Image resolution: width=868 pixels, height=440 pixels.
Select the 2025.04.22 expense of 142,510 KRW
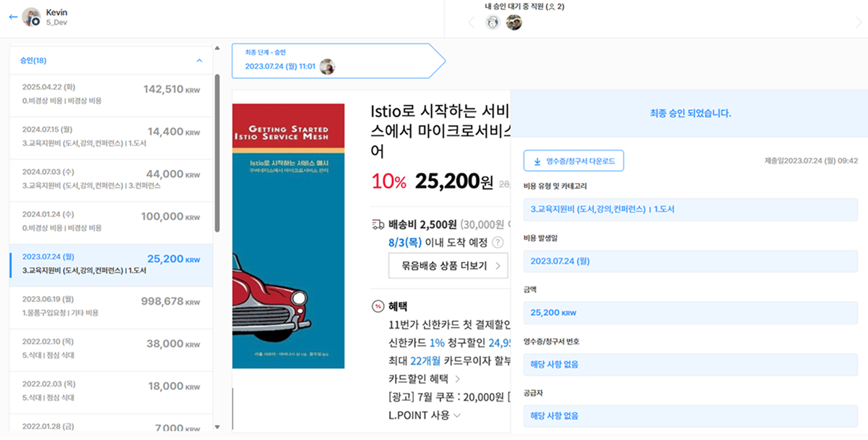tap(111, 95)
